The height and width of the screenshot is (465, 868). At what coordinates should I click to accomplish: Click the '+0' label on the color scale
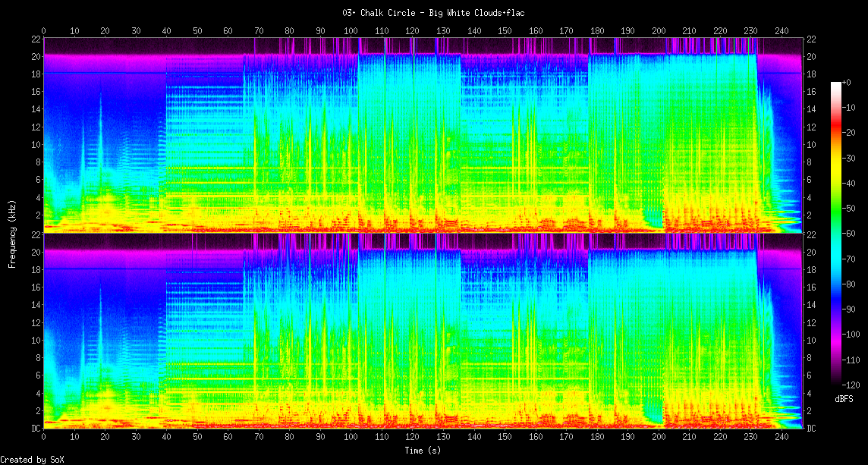pos(847,82)
